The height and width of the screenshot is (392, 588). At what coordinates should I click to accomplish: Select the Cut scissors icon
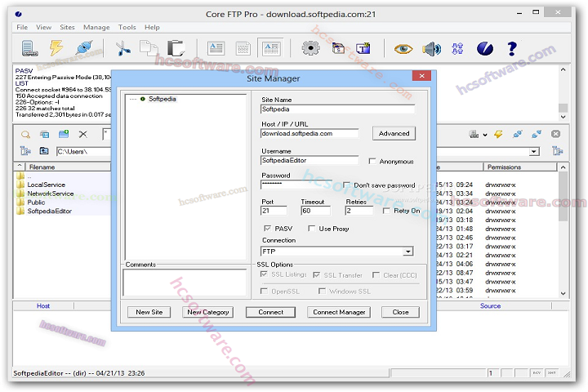coord(122,48)
